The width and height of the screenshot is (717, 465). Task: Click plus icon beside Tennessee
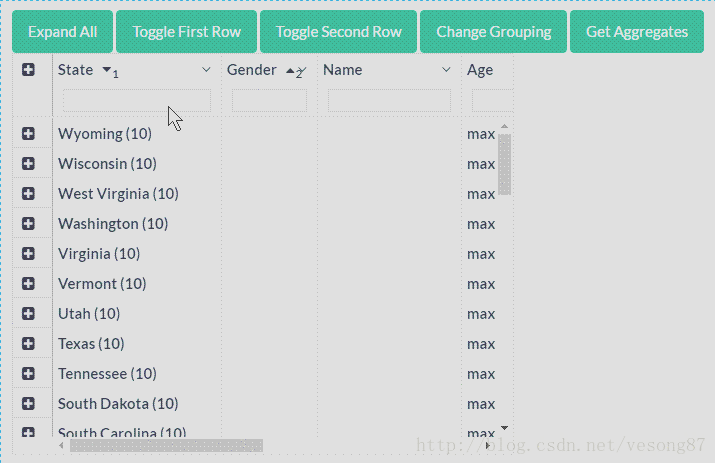point(28,374)
